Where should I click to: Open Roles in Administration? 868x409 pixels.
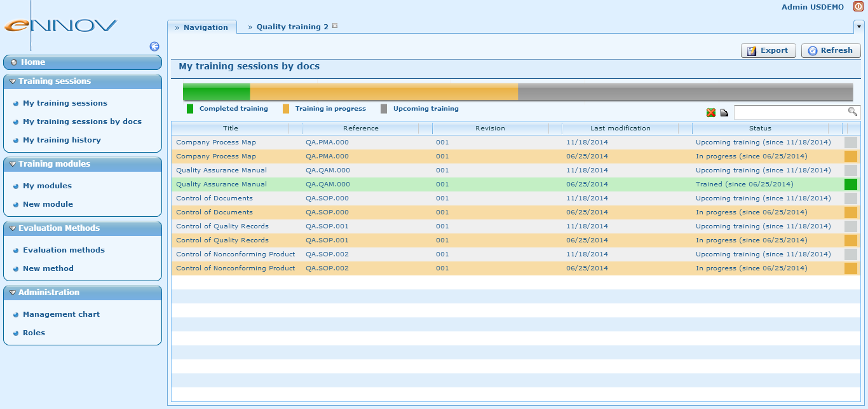click(34, 333)
